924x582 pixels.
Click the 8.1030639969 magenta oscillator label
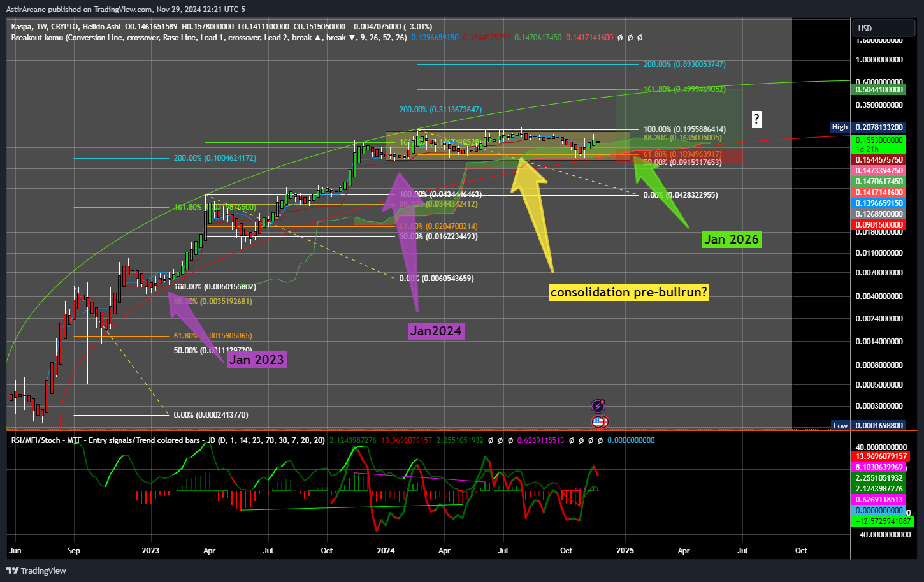click(879, 467)
